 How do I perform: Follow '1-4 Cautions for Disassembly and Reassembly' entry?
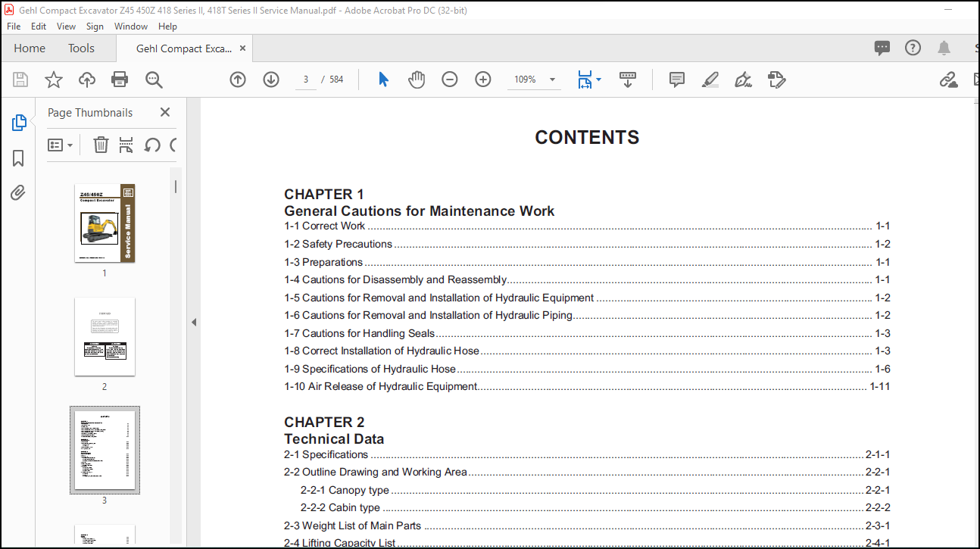(587, 279)
